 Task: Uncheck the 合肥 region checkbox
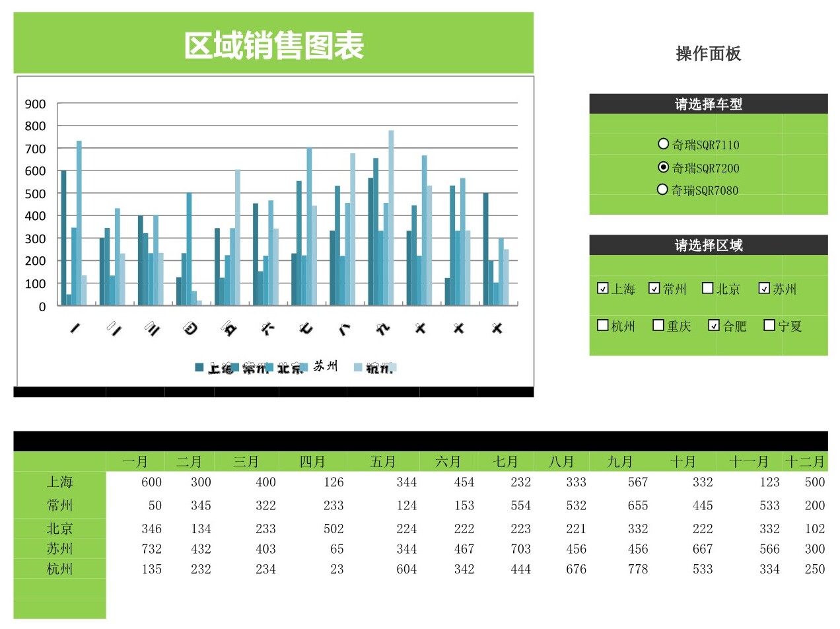[714, 325]
